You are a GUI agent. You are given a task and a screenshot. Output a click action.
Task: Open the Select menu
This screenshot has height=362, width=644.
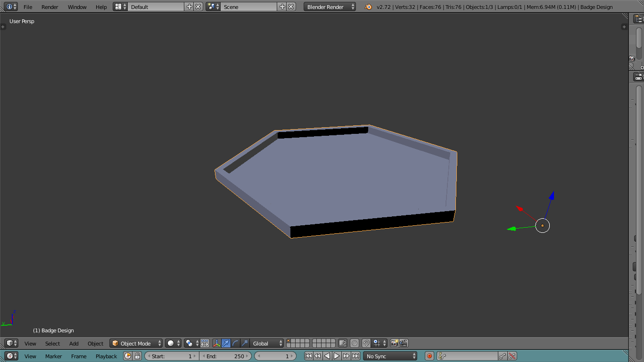pos(52,344)
